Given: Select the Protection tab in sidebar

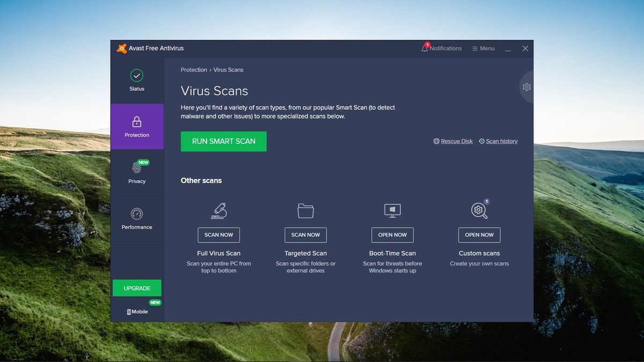Looking at the screenshot, I should pos(137,127).
